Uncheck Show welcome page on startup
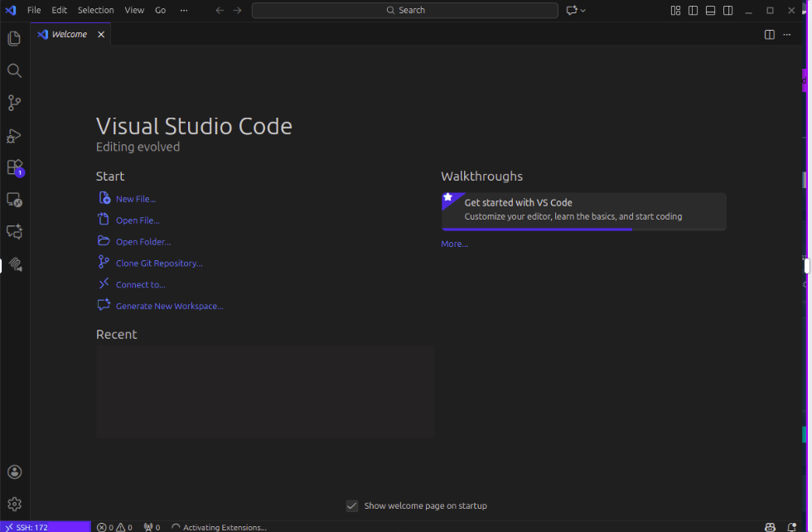Viewport: 812px width, 532px height. (x=352, y=505)
